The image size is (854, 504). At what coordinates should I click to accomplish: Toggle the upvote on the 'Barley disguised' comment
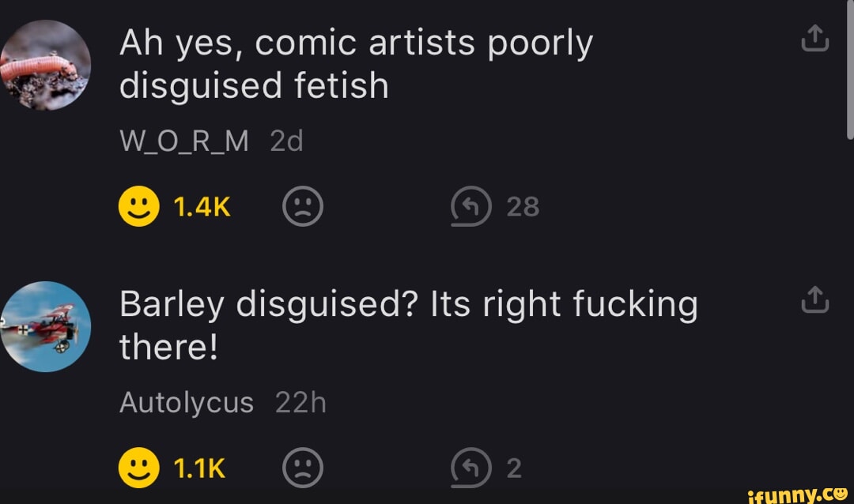[139, 467]
